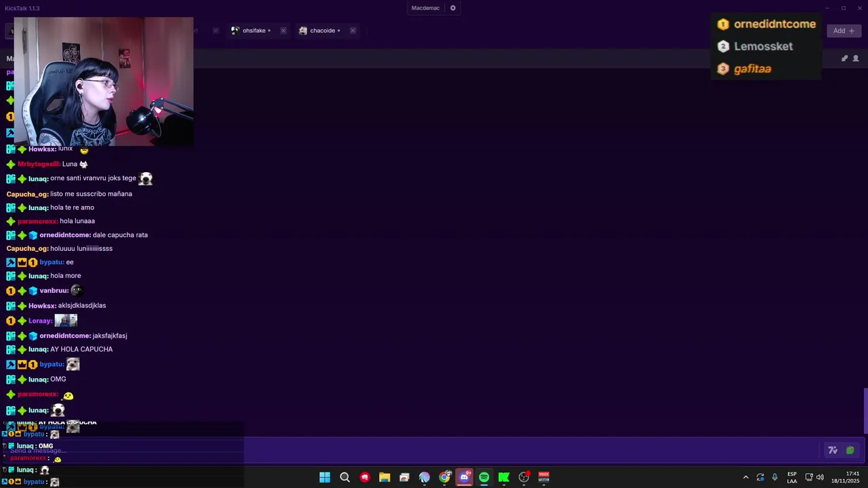This screenshot has height=488, width=868.
Task: Close the tab left of ohsifake
Action: click(x=216, y=30)
